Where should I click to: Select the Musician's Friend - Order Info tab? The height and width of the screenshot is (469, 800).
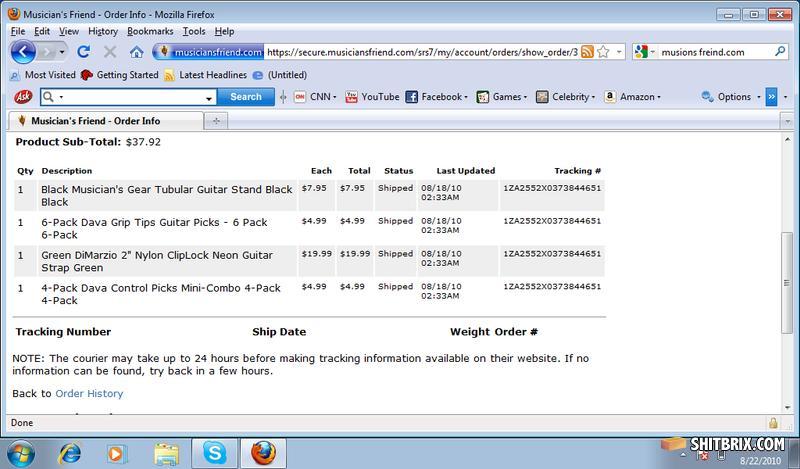click(x=106, y=121)
